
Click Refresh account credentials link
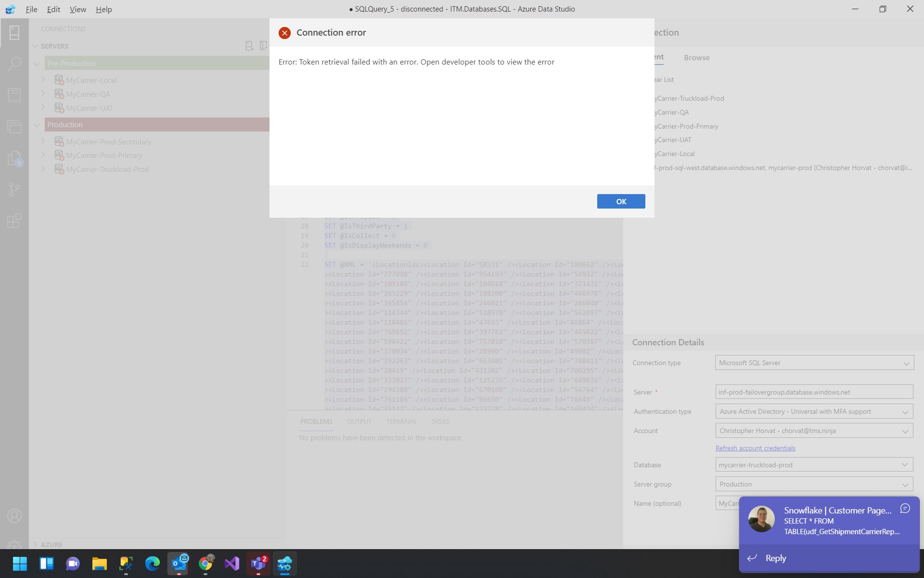(x=755, y=448)
